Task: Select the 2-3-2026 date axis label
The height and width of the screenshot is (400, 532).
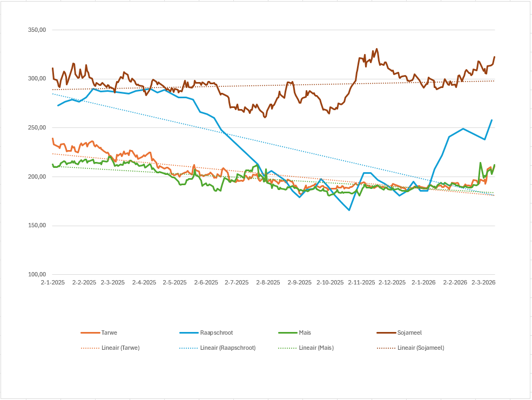Action: (x=483, y=282)
